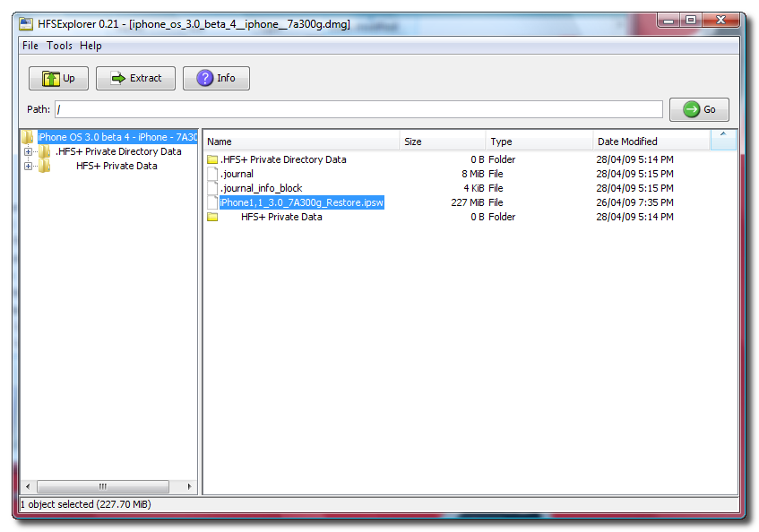Click tree pane scroll left arrow
759x532 pixels.
28,486
